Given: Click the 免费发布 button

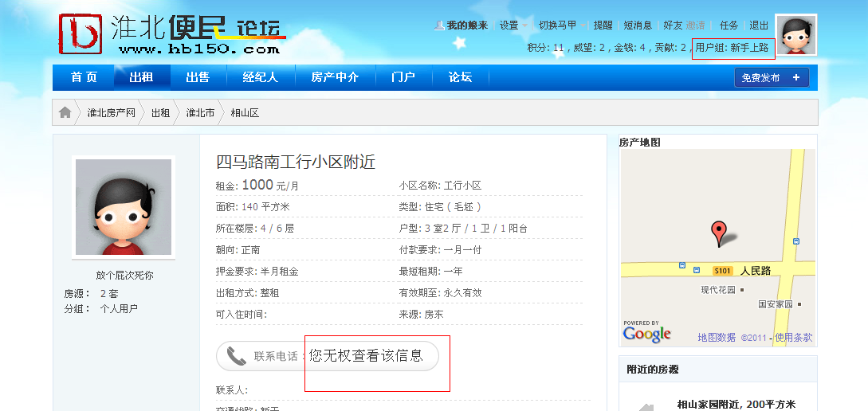Looking at the screenshot, I should pyautogui.click(x=772, y=78).
